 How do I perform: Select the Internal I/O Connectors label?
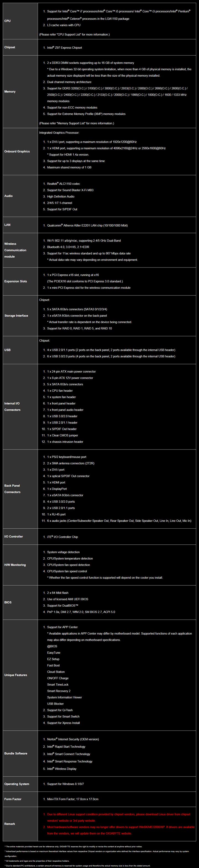click(x=12, y=407)
